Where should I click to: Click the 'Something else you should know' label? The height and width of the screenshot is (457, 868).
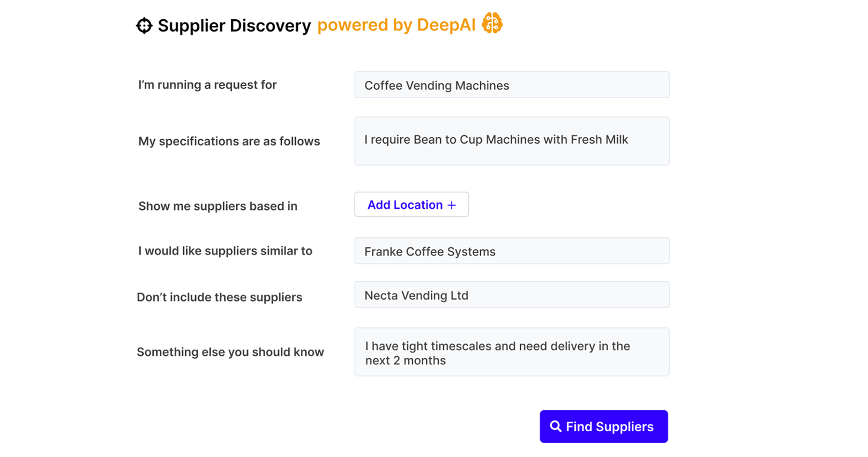click(230, 352)
